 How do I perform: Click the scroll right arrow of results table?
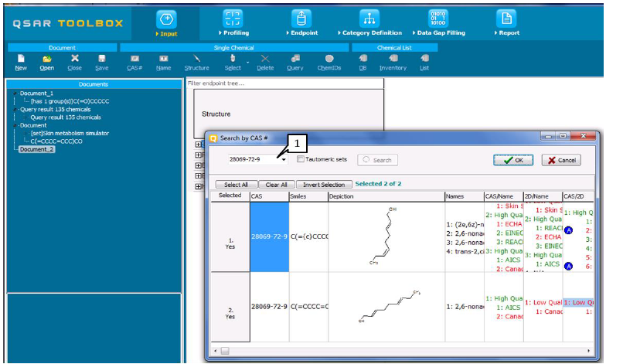click(588, 351)
